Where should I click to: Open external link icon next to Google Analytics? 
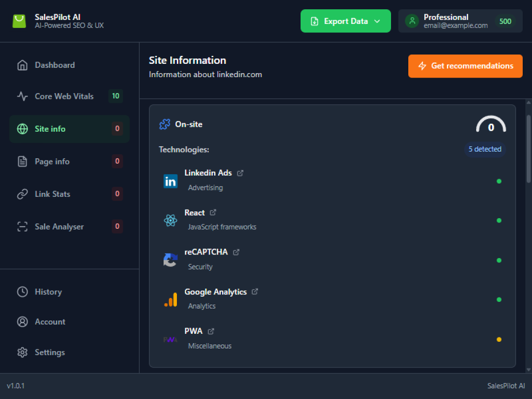[255, 292]
